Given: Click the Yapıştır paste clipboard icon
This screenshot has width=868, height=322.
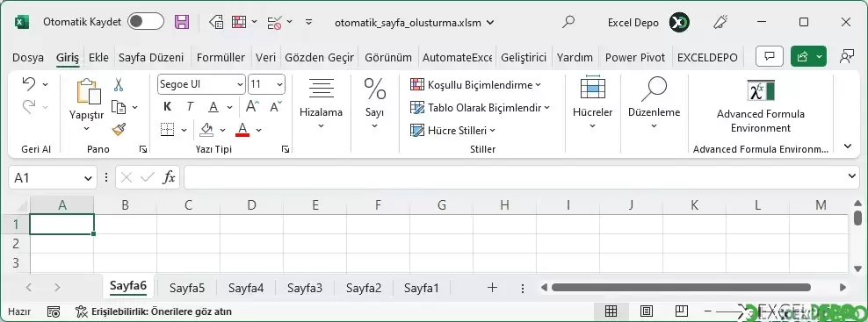Looking at the screenshot, I should 89,91.
